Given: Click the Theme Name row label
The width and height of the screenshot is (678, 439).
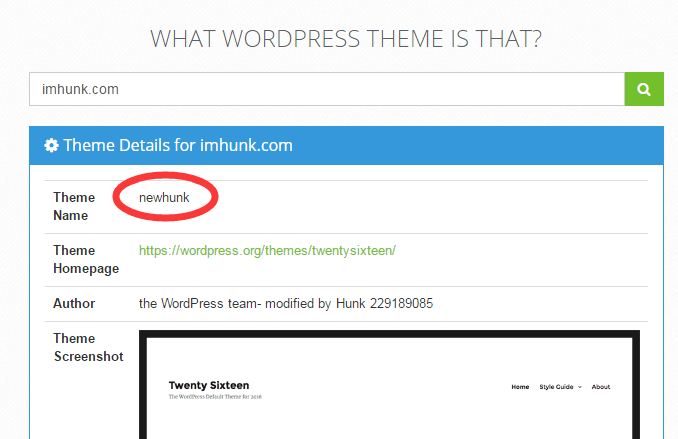Looking at the screenshot, I should click(x=74, y=206).
